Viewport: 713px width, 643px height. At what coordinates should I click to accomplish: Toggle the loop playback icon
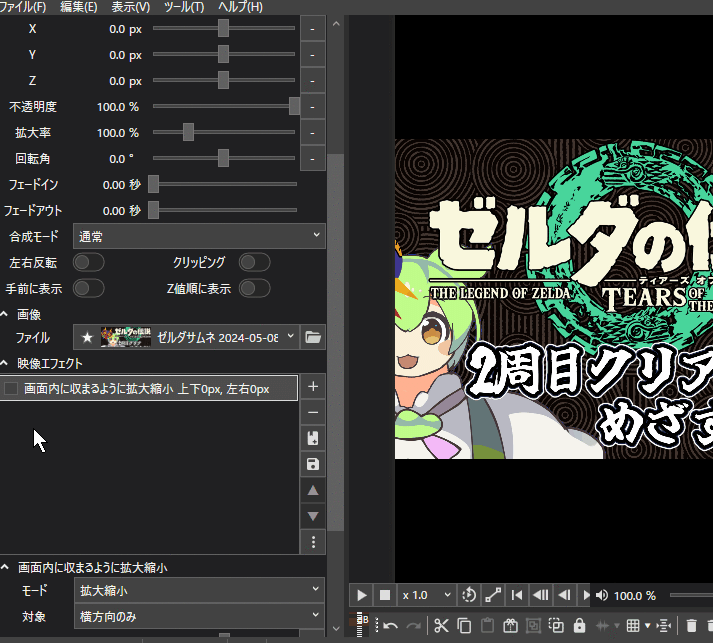[x=469, y=595]
